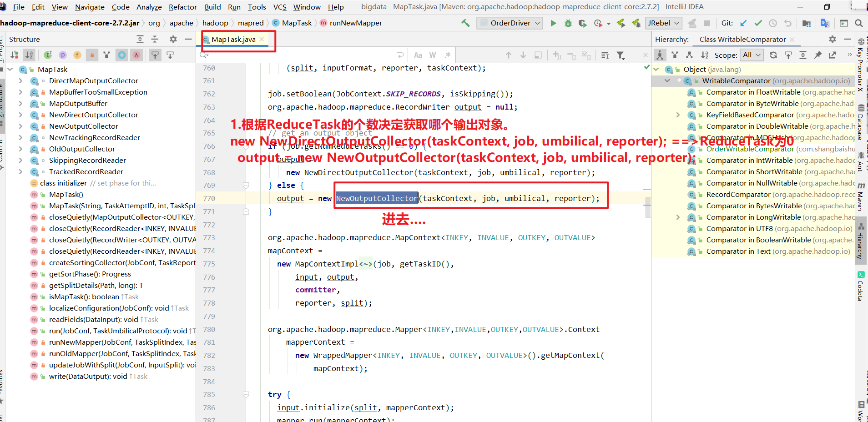Collapse WritableComparator node in hierarchy
Screen dimensions: 868x422
tap(667, 80)
